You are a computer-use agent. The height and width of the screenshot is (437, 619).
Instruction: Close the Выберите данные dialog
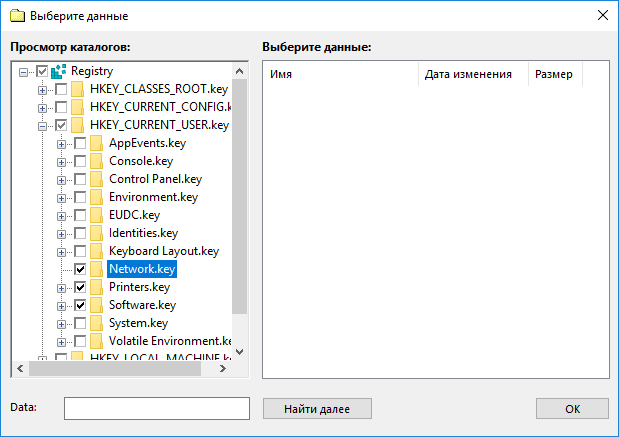(x=602, y=15)
